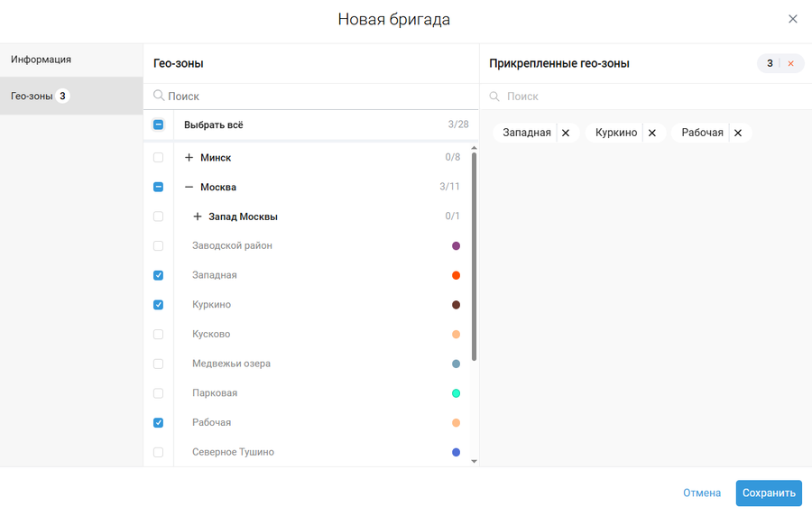Expand the Минск group with plus
Viewport: 812px width, 516px height.
189,158
